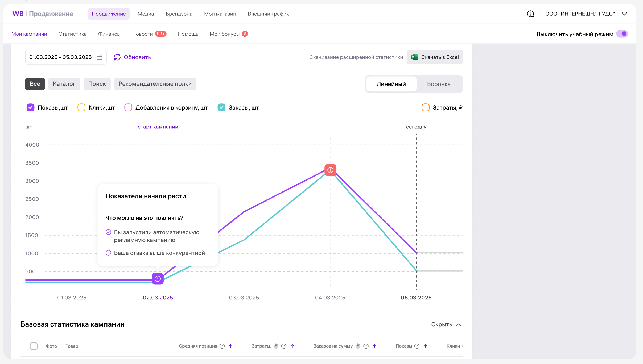This screenshot has width=643, height=364.
Task: Go to Мой магазин tab
Action: (220, 14)
